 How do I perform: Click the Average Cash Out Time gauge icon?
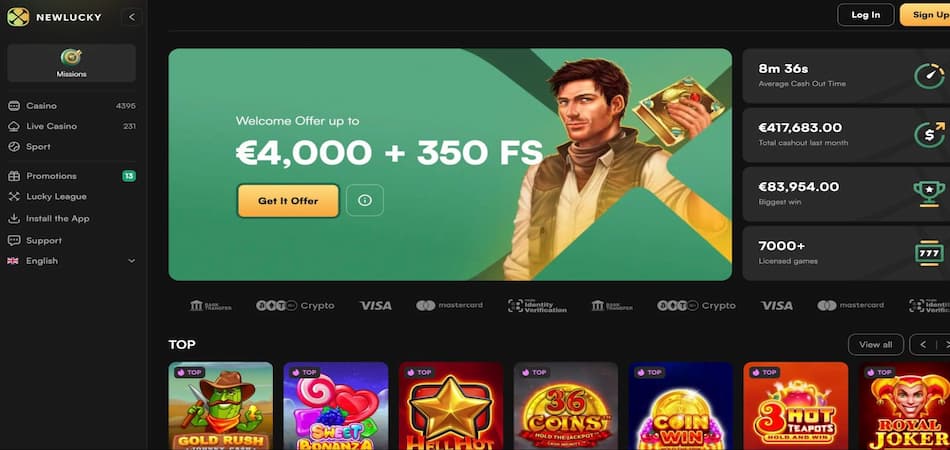pyautogui.click(x=929, y=76)
